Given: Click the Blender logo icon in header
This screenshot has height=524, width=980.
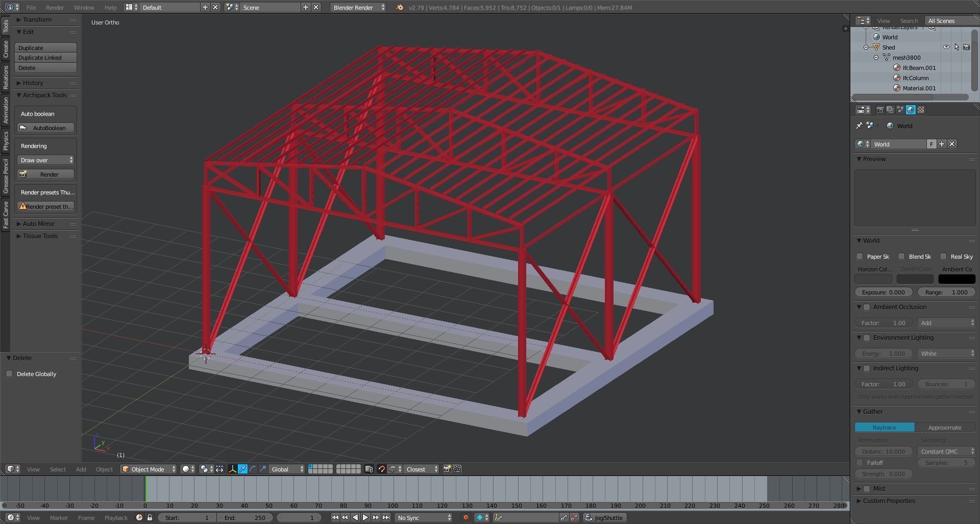Looking at the screenshot, I should click(400, 7).
